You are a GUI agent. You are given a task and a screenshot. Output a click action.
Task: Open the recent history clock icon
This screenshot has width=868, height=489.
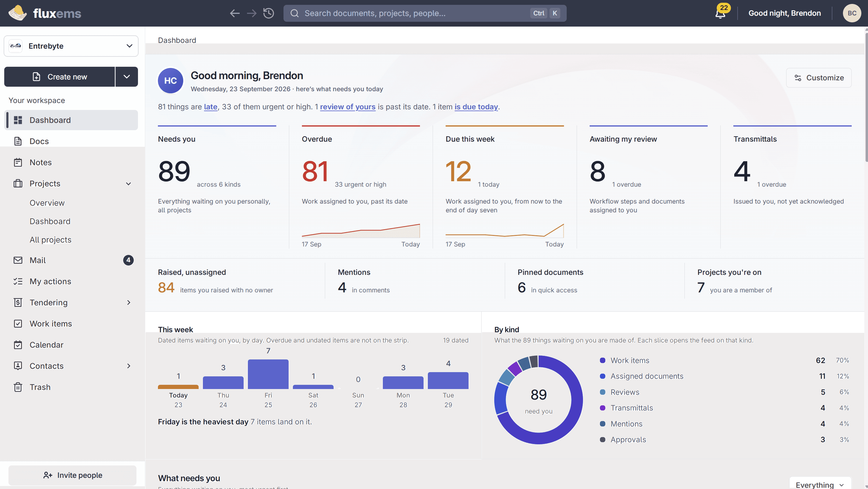pos(269,13)
